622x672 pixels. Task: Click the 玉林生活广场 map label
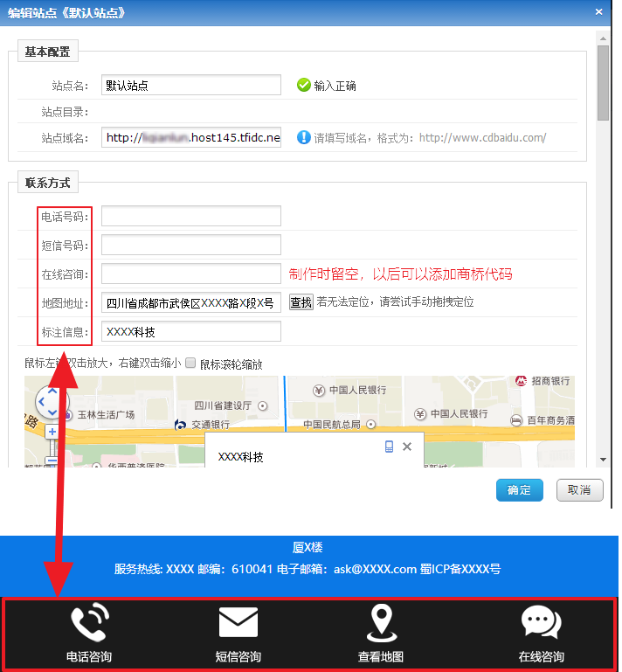click(x=107, y=414)
